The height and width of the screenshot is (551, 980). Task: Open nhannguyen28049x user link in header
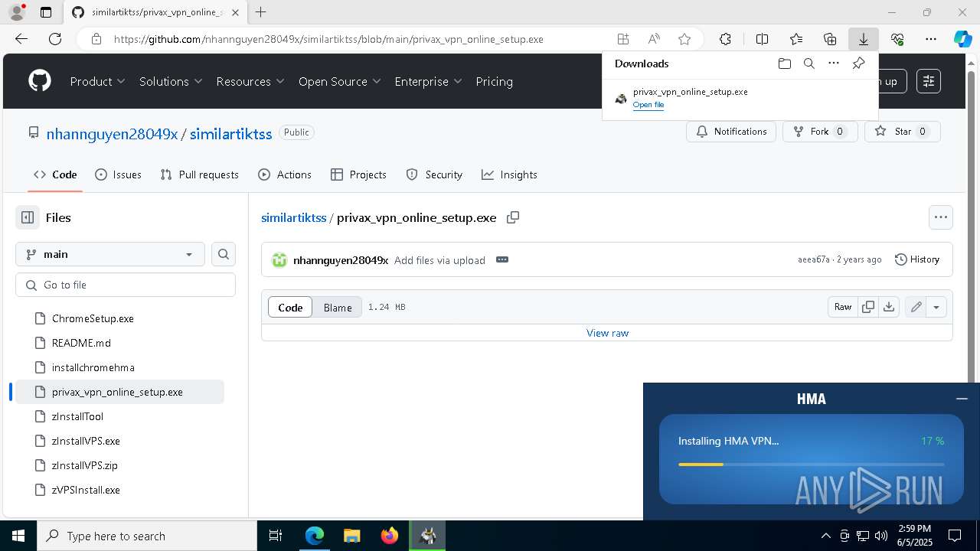point(112,134)
